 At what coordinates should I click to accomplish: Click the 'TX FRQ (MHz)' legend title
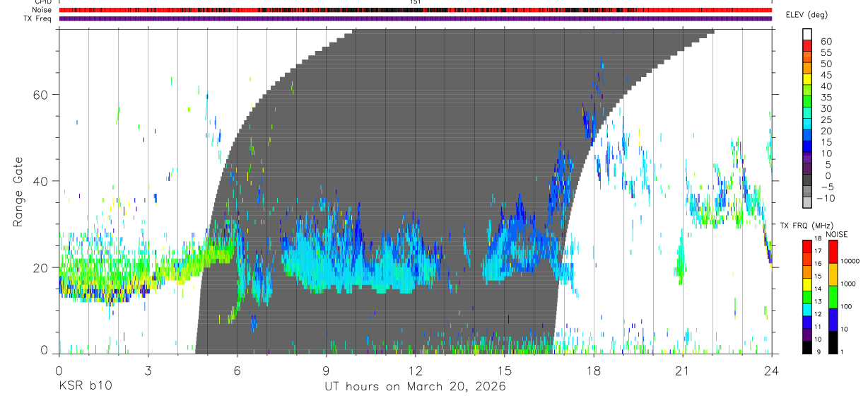pos(807,225)
